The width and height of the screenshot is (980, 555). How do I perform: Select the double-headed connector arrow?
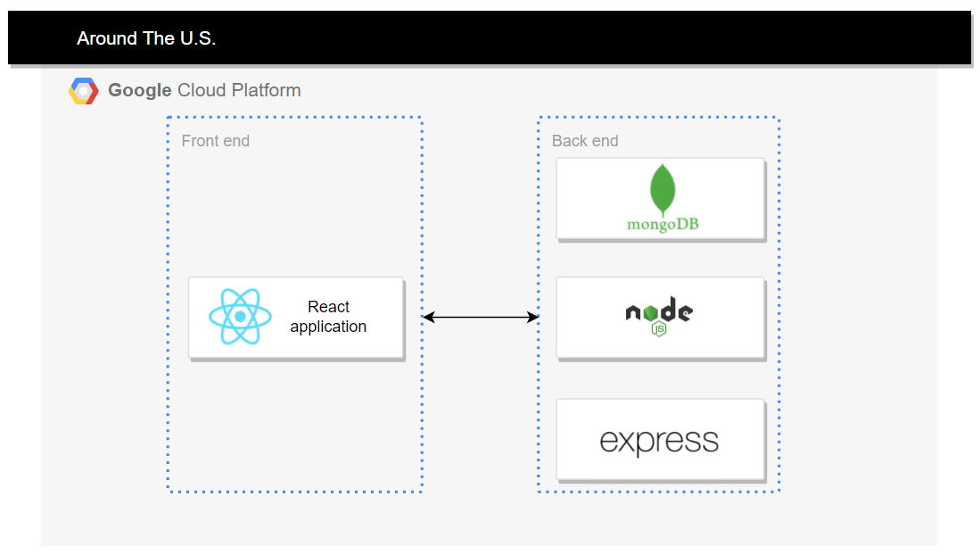[480, 318]
